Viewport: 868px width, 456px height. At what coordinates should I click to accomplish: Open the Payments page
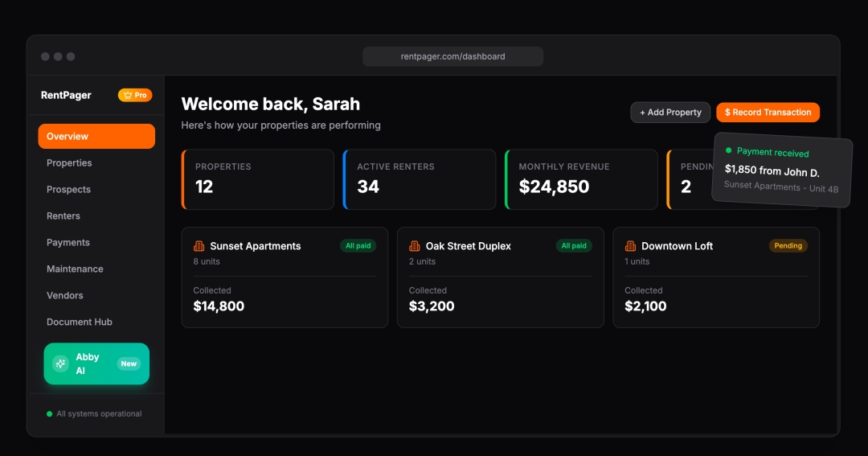pos(68,242)
